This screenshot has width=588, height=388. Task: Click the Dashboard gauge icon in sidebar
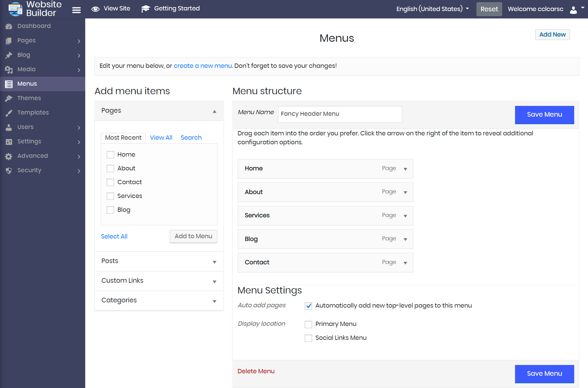(x=9, y=26)
